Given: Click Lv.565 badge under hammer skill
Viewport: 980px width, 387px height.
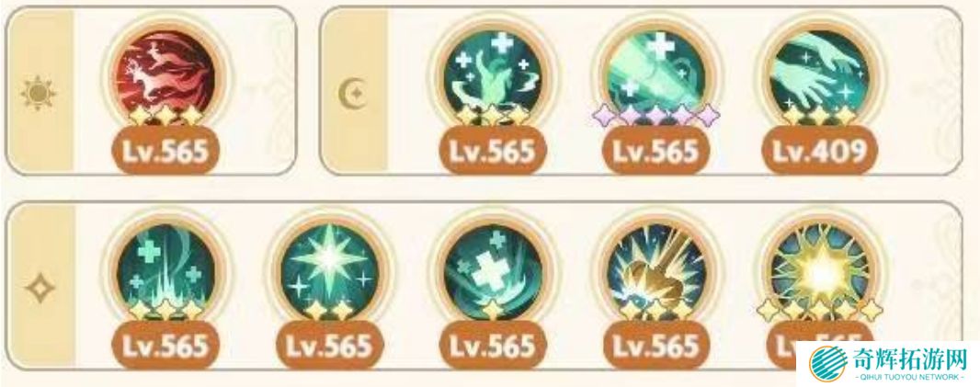Looking at the screenshot, I should [655, 345].
